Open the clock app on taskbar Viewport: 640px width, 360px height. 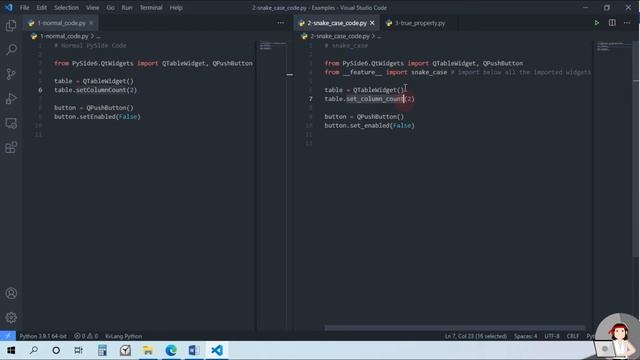coord(125,350)
